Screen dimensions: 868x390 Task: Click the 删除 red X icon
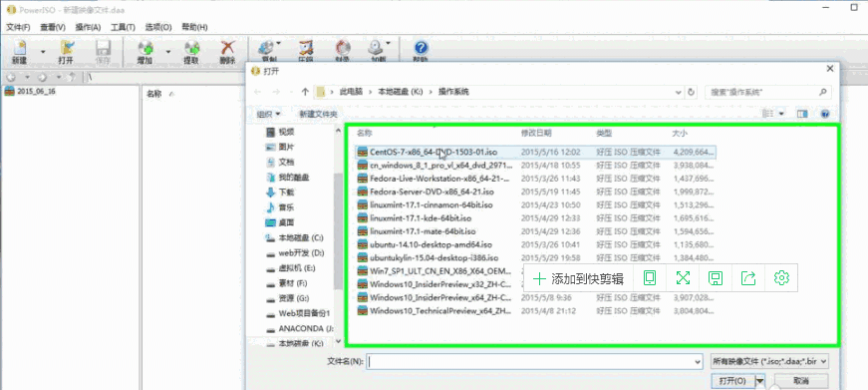point(227,49)
